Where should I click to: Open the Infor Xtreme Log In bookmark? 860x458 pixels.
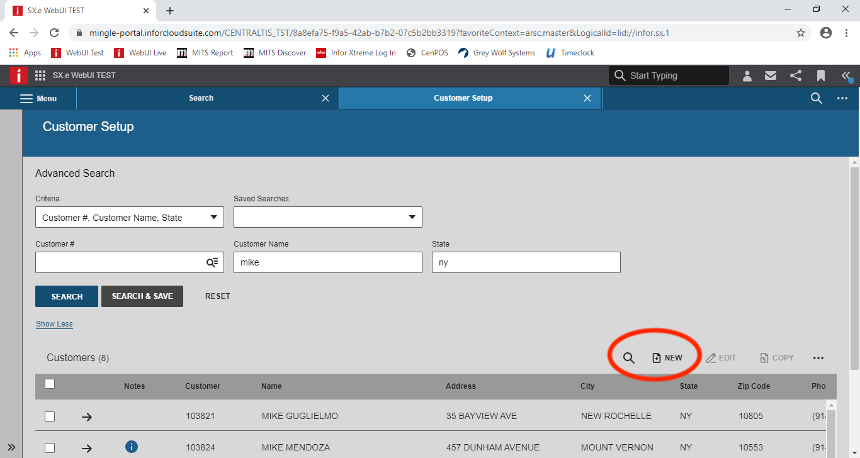pos(356,53)
